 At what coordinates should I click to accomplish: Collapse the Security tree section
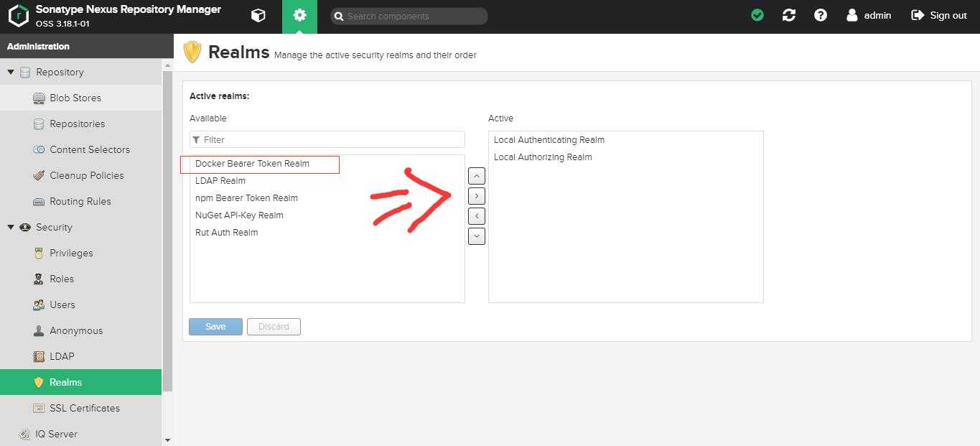[x=11, y=227]
